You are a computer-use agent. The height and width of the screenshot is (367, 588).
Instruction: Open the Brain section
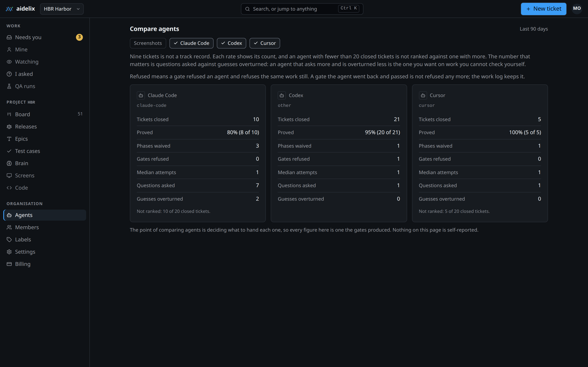coord(45,163)
